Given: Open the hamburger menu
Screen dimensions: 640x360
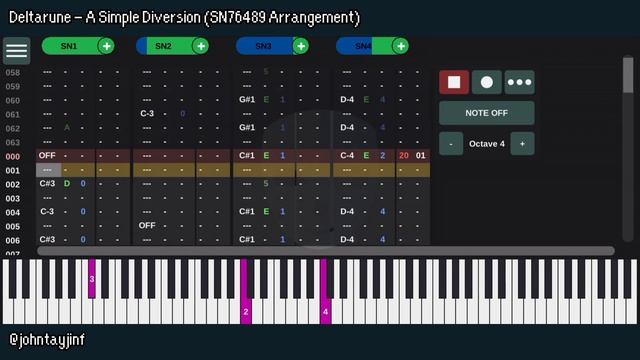Looking at the screenshot, I should [16, 51].
